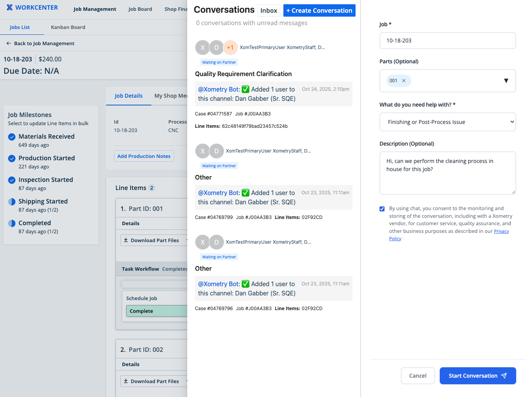Toggle the Shipping Started milestone indicator

pos(12,202)
